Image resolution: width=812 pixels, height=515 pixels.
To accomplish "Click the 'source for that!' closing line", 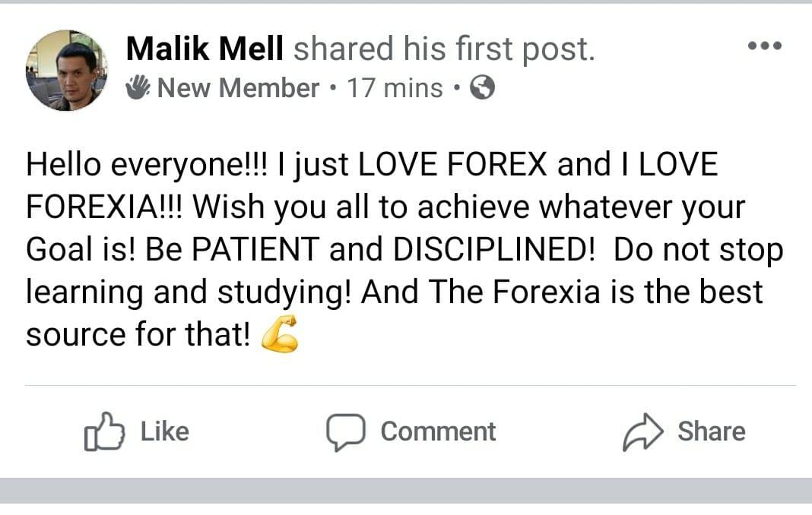I will 138,334.
